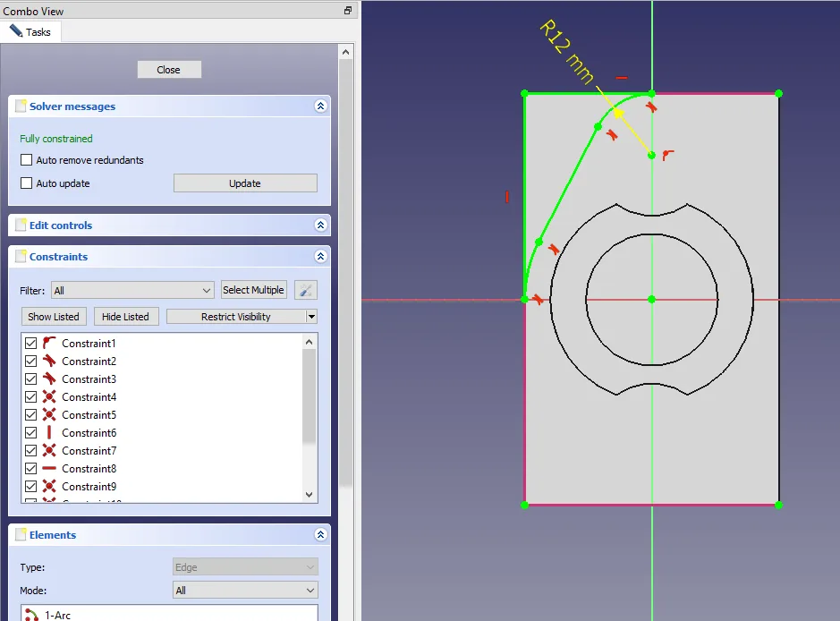Image resolution: width=840 pixels, height=621 pixels.
Task: Click the Constraint1 tangent icon
Action: [x=49, y=343]
